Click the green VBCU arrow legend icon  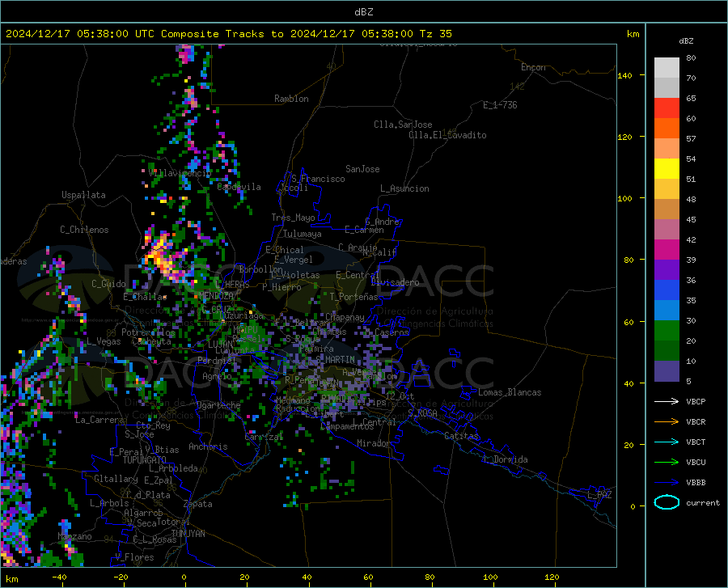coord(667,462)
